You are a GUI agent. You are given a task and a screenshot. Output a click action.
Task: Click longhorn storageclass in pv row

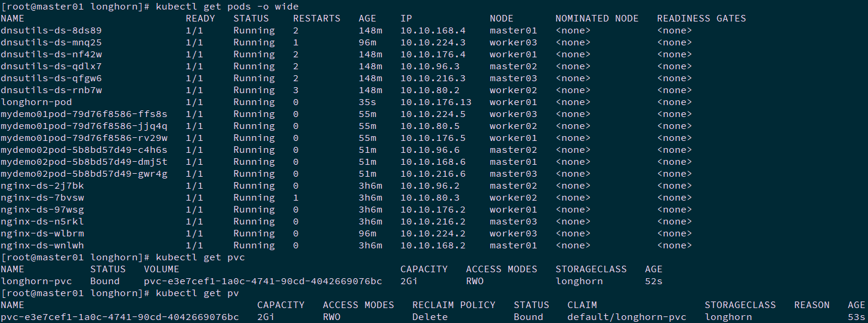click(x=728, y=317)
